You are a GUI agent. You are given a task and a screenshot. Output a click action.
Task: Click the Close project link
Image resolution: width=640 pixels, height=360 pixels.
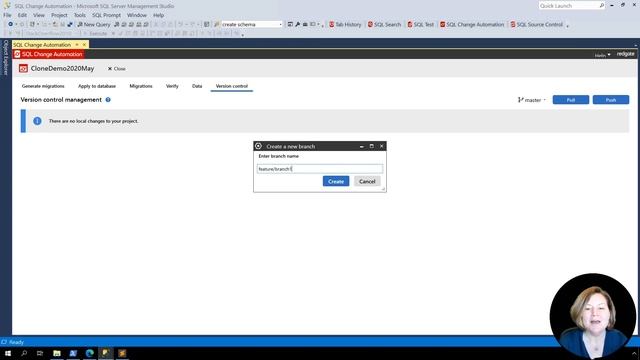tap(117, 69)
